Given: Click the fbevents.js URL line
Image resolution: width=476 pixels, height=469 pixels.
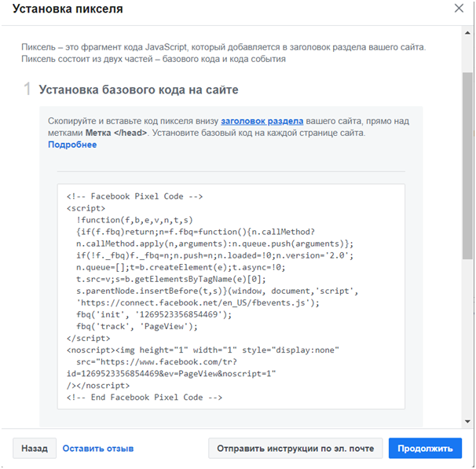Looking at the screenshot, I should click(198, 302).
